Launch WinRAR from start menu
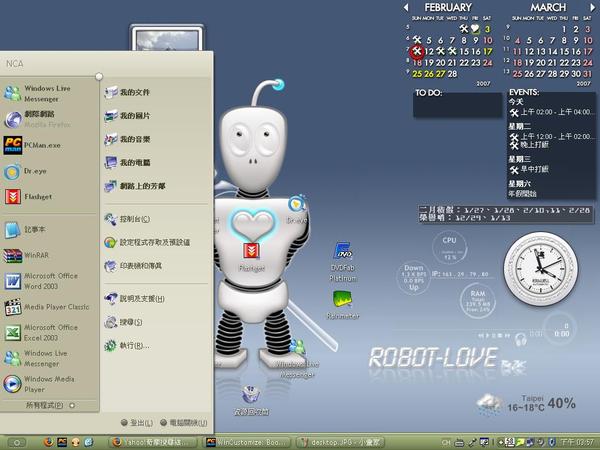The width and height of the screenshot is (600, 450). [27, 255]
